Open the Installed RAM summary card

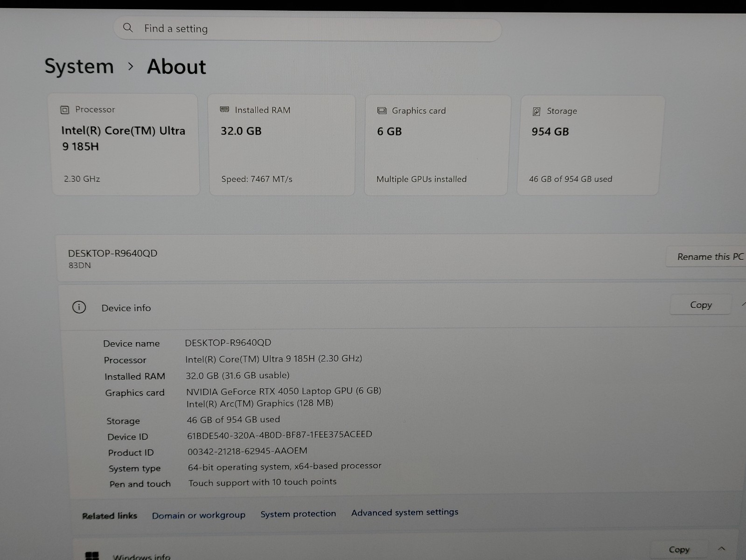pos(282,145)
